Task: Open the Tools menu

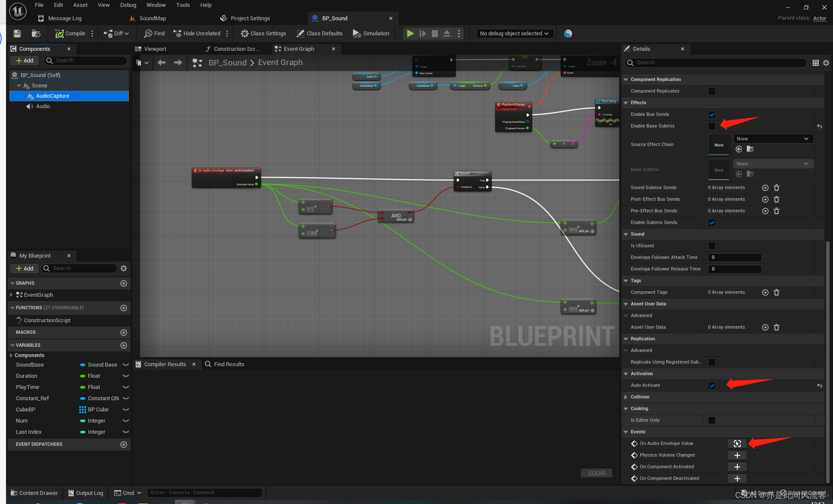Action: (x=183, y=5)
